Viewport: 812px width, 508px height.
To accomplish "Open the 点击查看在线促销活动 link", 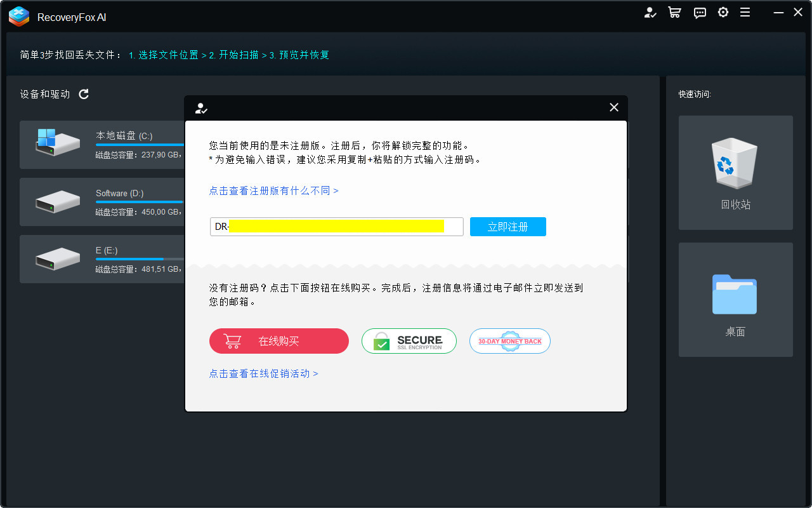I will point(264,373).
